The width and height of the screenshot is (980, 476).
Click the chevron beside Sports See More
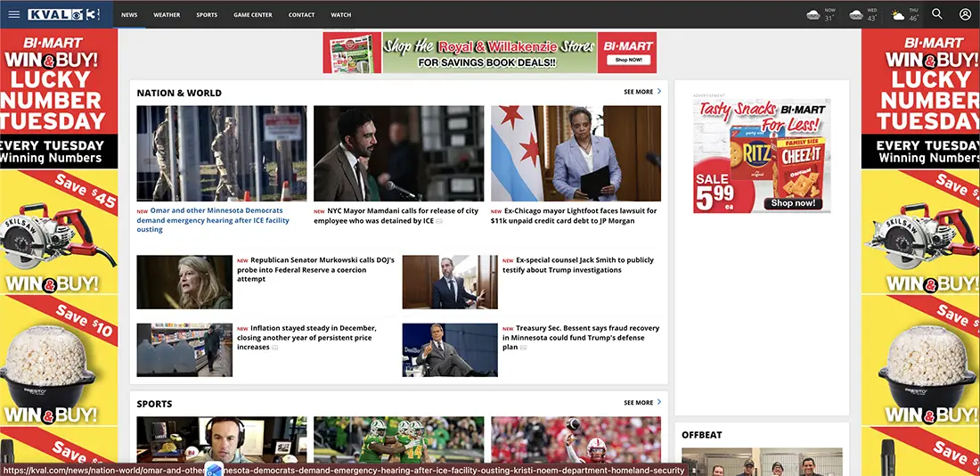659,402
